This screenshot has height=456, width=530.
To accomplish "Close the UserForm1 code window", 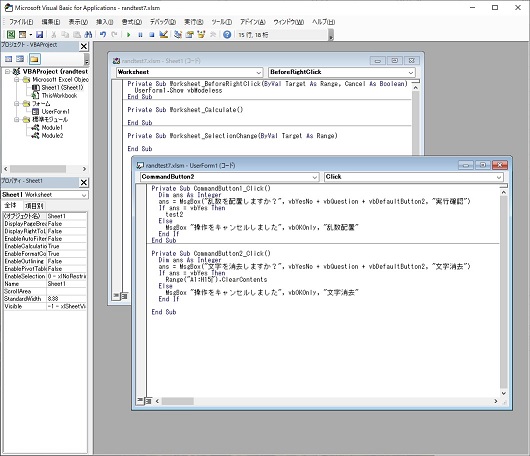I will 500,165.
